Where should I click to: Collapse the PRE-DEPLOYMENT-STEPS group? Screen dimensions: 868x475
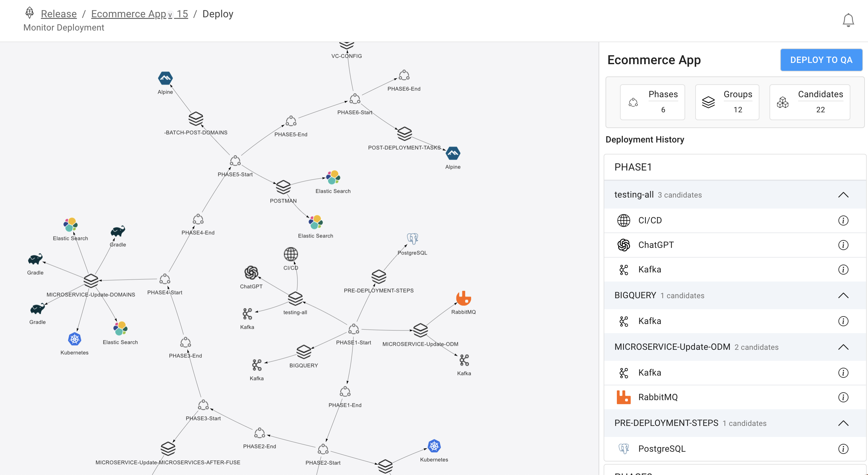(x=843, y=423)
